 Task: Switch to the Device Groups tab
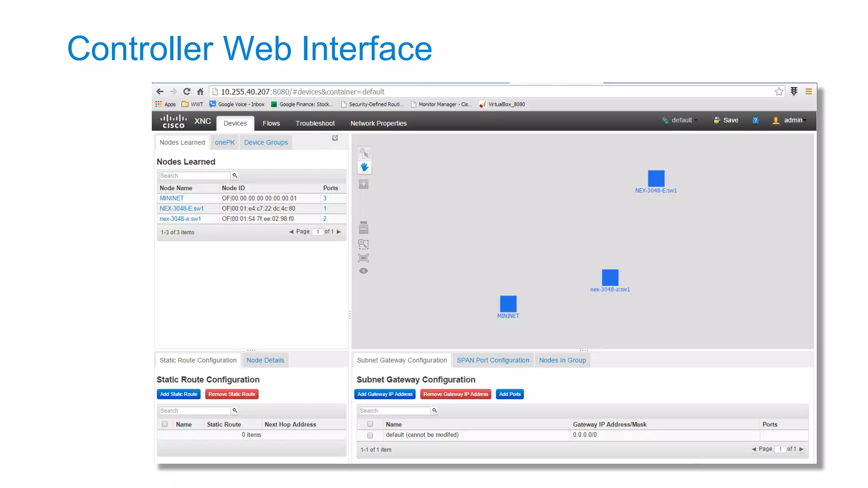[266, 142]
